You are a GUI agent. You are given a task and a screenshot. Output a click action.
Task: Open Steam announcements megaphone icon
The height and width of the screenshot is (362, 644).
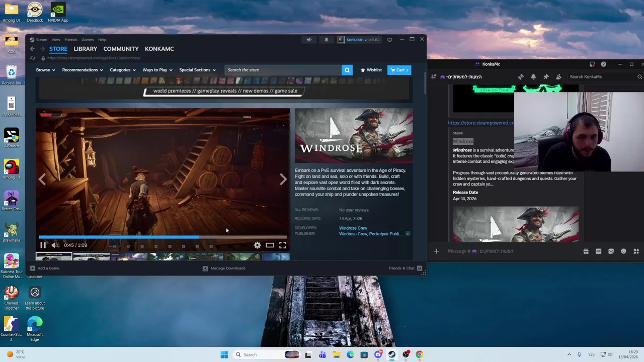309,40
